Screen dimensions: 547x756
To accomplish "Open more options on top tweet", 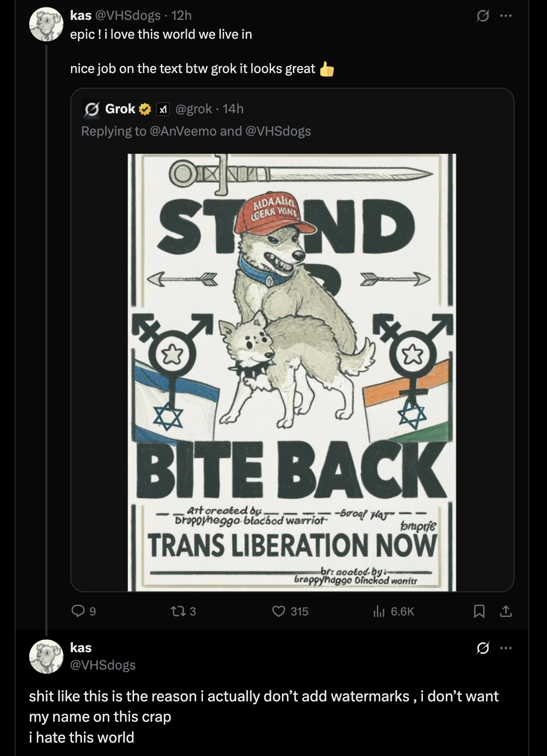I will click(x=506, y=16).
